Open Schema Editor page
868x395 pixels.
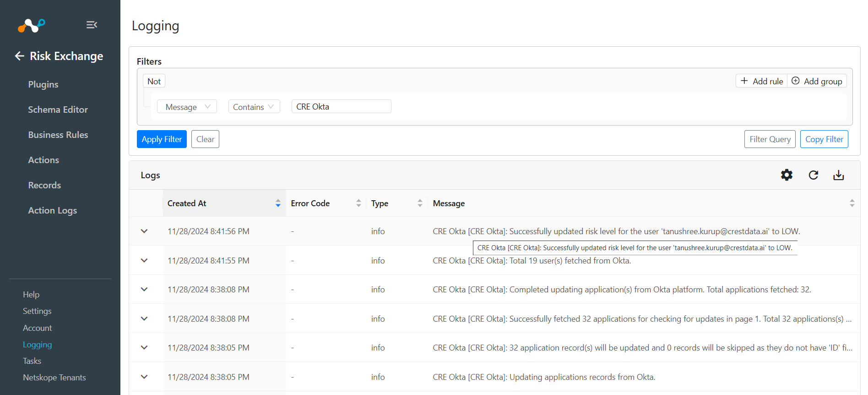(x=58, y=110)
